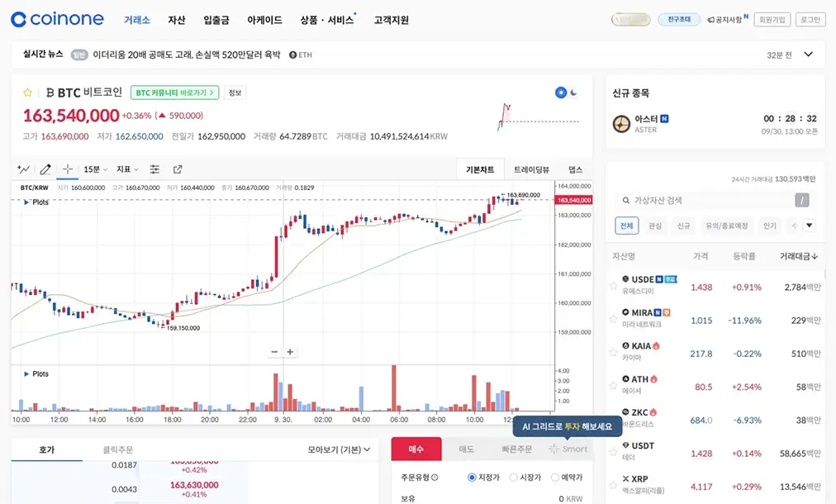
Task: Star the XRP row
Action: click(613, 485)
